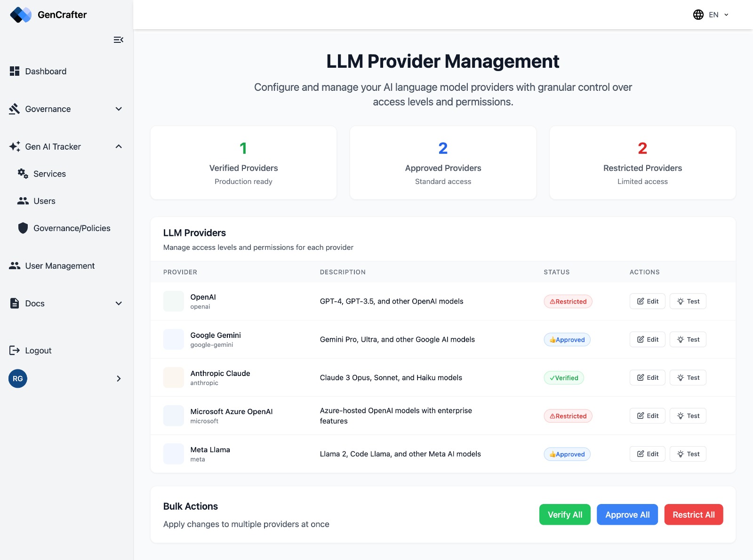
Task: Click the RG user avatar
Action: point(18,379)
